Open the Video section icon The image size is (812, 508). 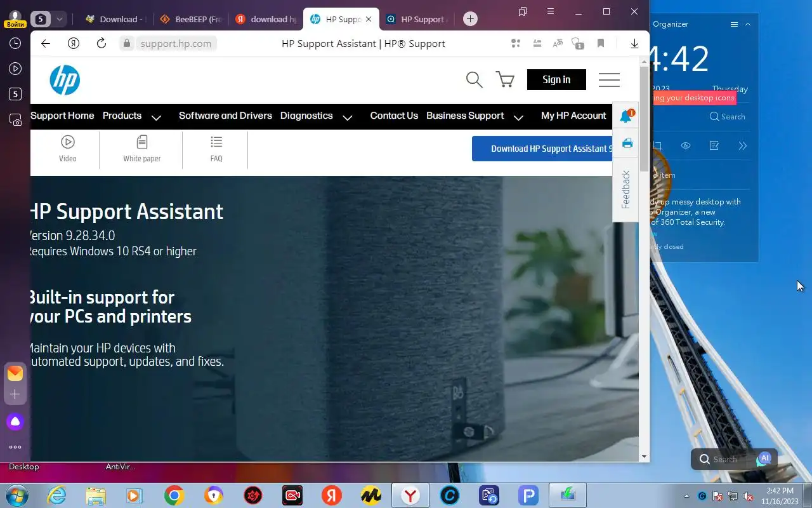click(x=68, y=142)
